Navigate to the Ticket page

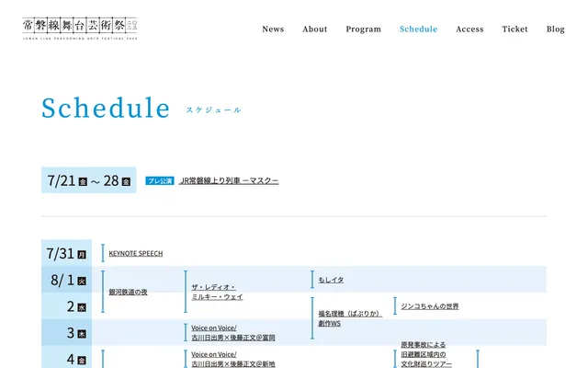point(514,29)
